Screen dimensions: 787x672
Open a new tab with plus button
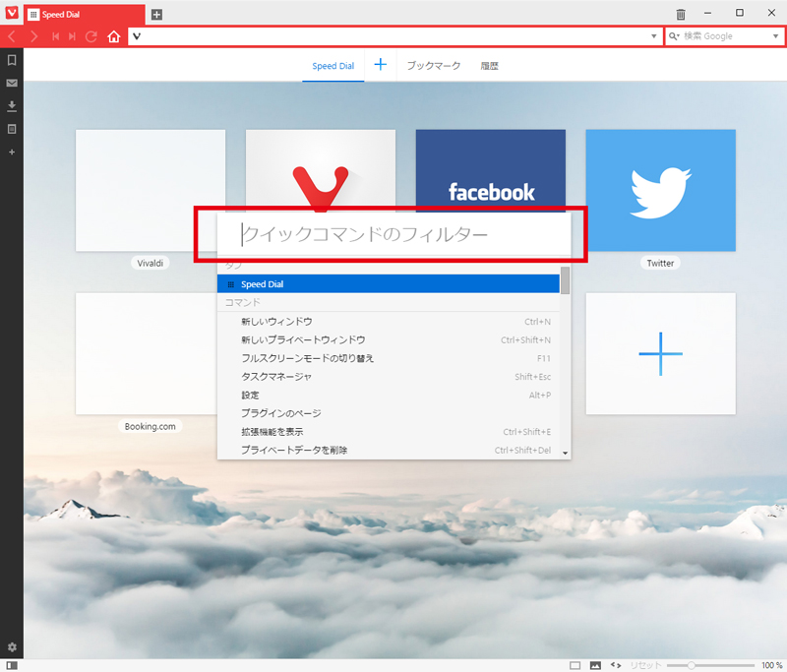pos(156,15)
